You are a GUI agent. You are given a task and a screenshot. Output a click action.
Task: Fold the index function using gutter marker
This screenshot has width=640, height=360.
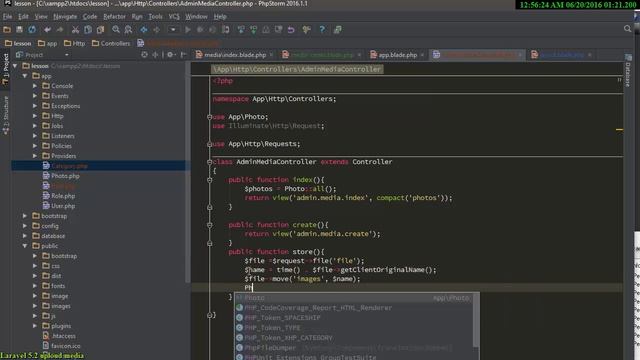(x=209, y=180)
